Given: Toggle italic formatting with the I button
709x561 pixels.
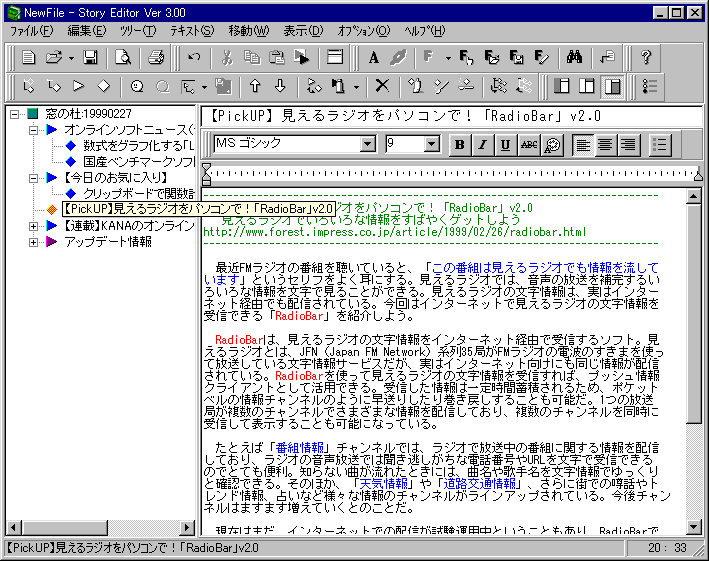Looking at the screenshot, I should [482, 145].
